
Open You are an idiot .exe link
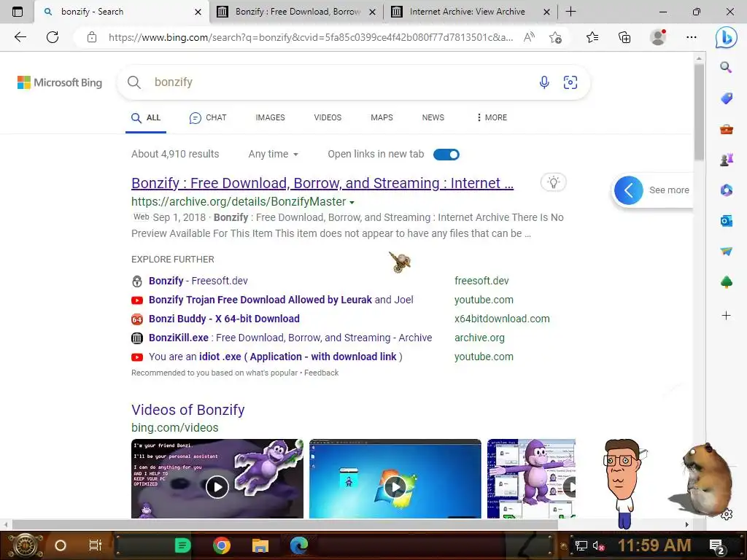pos(275,357)
